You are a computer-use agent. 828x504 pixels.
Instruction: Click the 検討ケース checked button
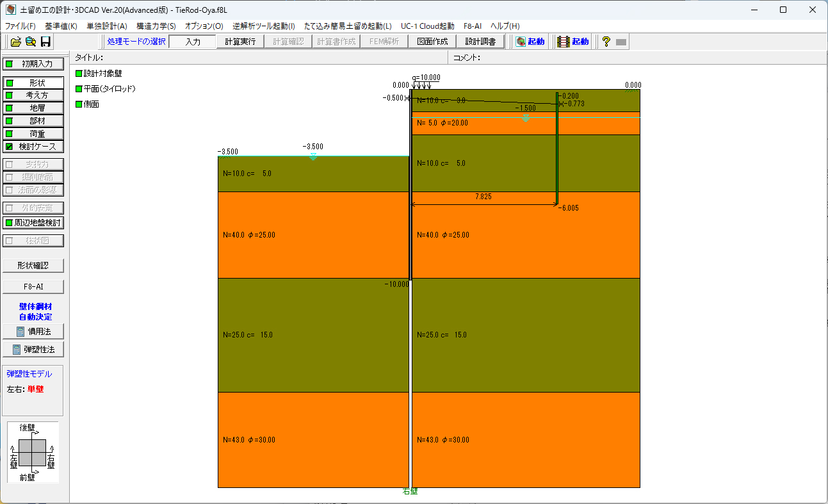[33, 147]
